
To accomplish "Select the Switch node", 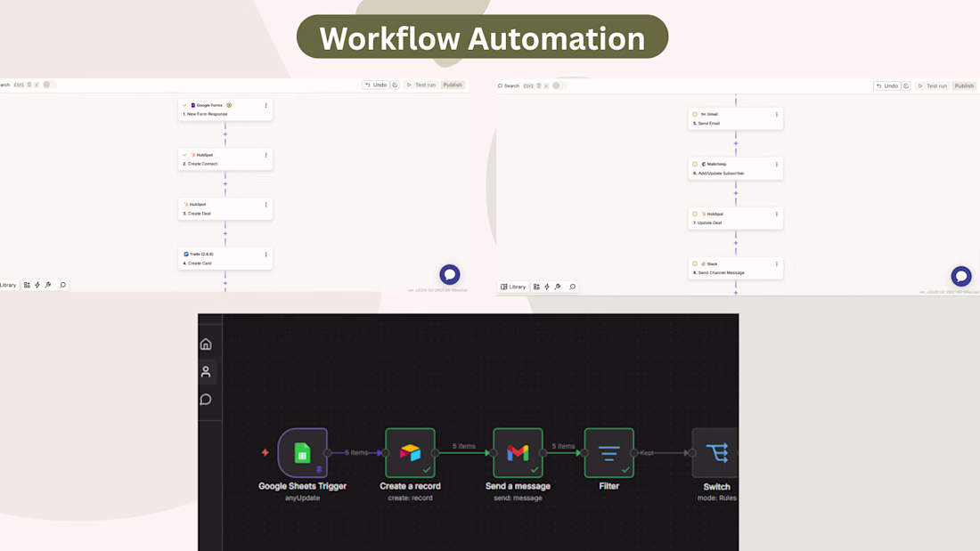I will click(x=715, y=453).
